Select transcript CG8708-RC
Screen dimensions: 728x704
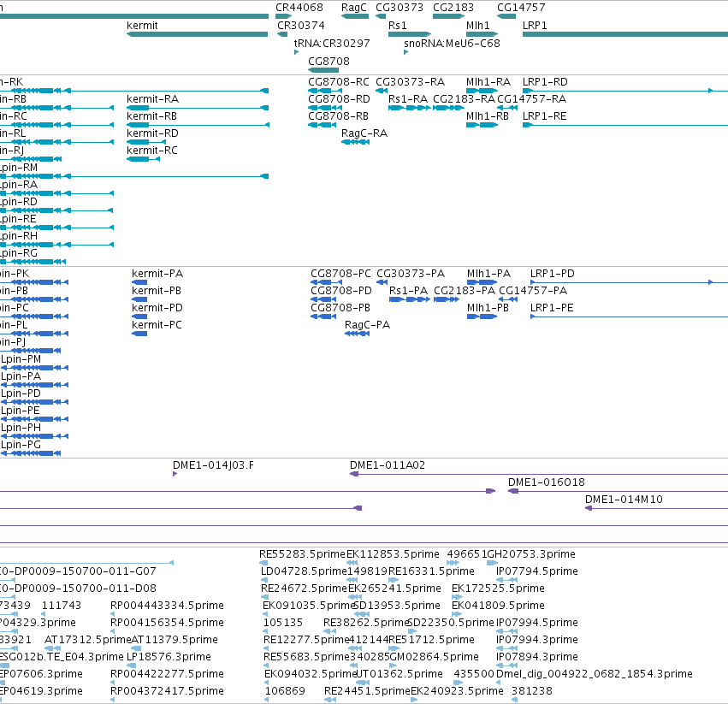point(339,82)
